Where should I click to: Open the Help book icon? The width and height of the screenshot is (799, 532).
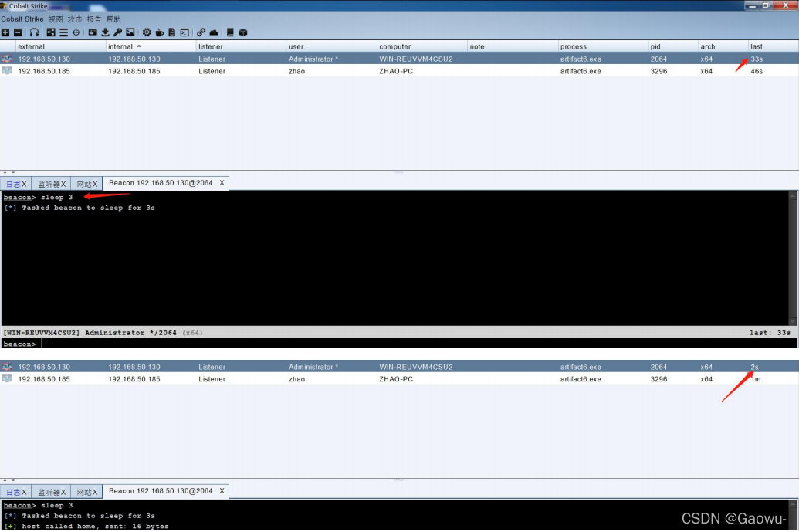point(230,32)
